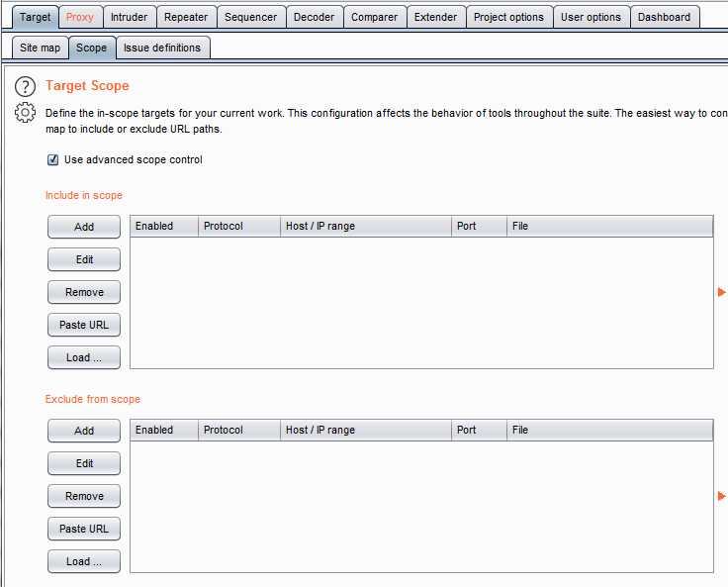Sort Exclude table by File column
Screen dimensions: 728x587
pos(610,431)
